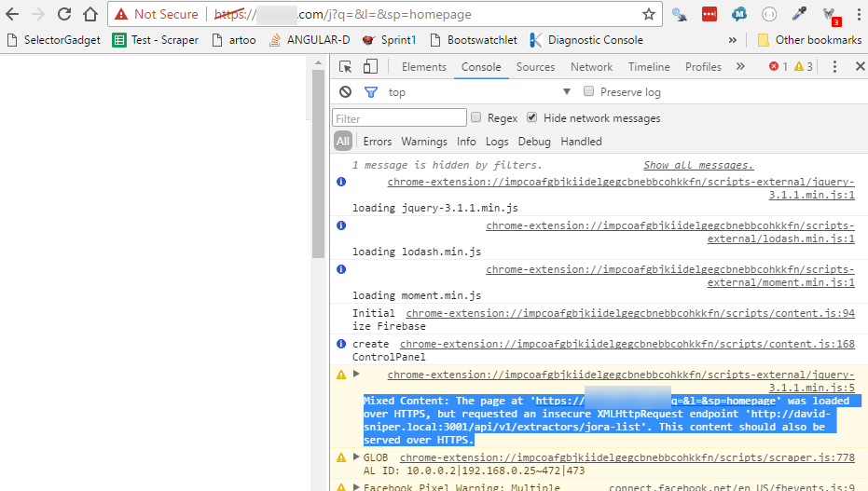Filter console by Warnings

click(x=424, y=142)
